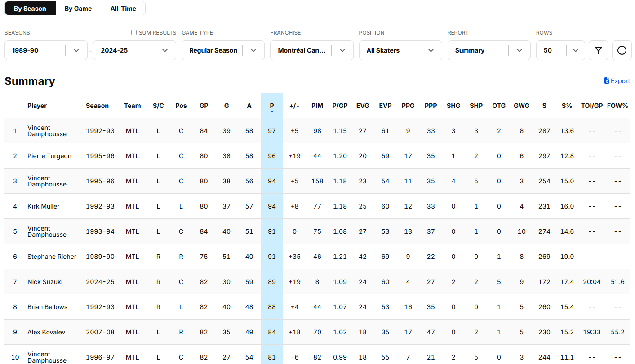This screenshot has width=635, height=364.
Task: Click the Export link
Action: [617, 81]
